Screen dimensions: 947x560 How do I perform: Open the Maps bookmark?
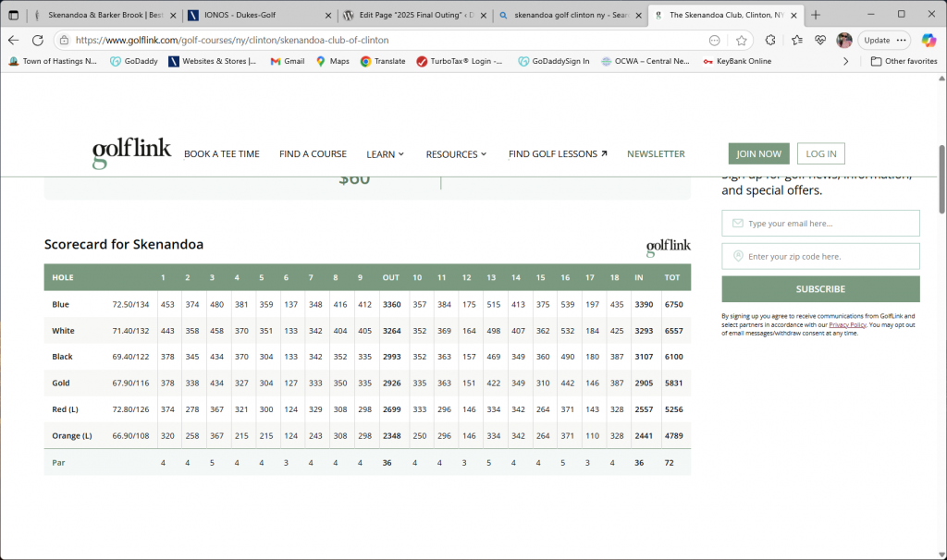(332, 61)
